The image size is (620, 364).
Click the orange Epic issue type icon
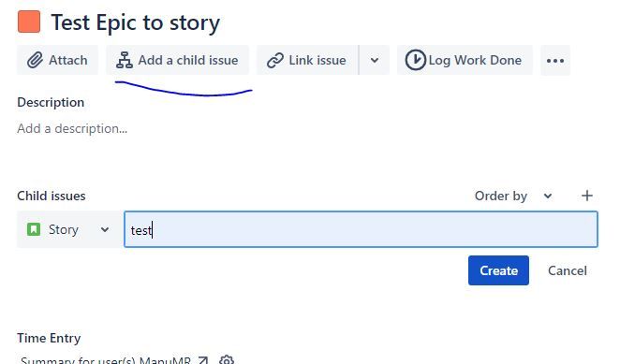click(x=29, y=22)
